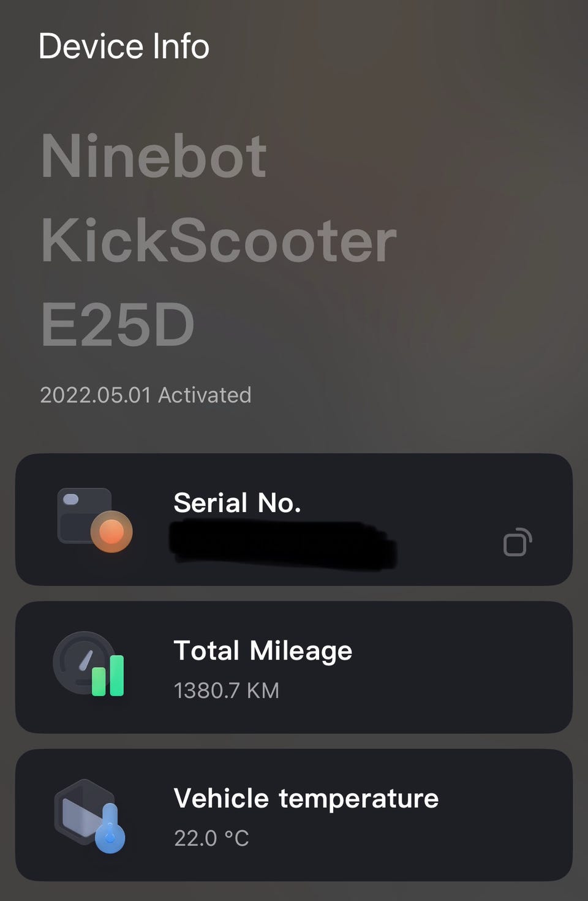
Task: Select the 22.0 °C temperature value
Action: click(212, 838)
